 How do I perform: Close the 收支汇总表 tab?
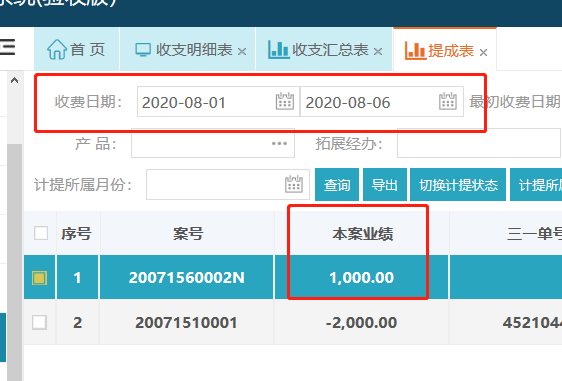pos(378,52)
